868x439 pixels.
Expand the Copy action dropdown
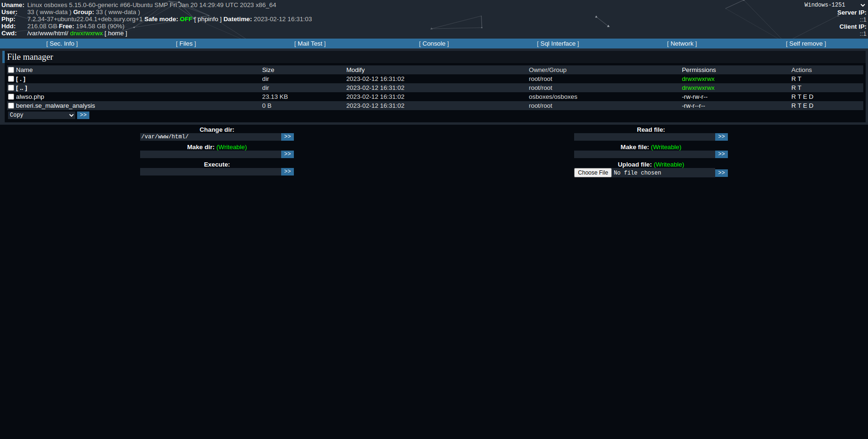[x=41, y=115]
